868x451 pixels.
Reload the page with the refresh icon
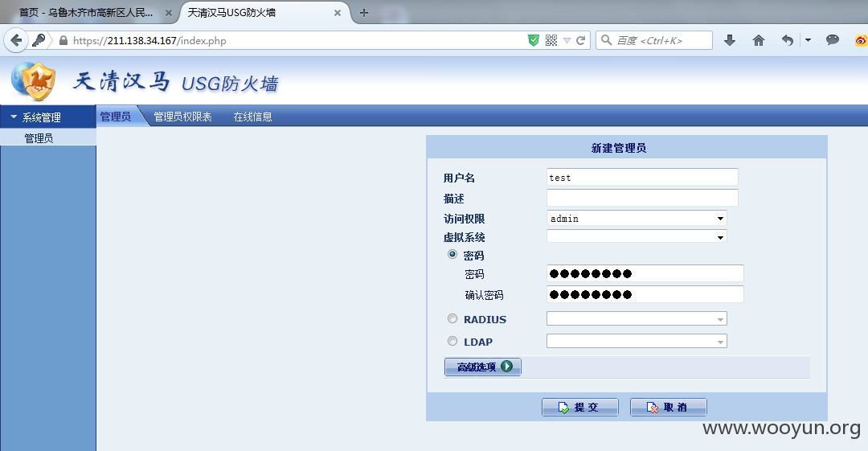pyautogui.click(x=581, y=40)
